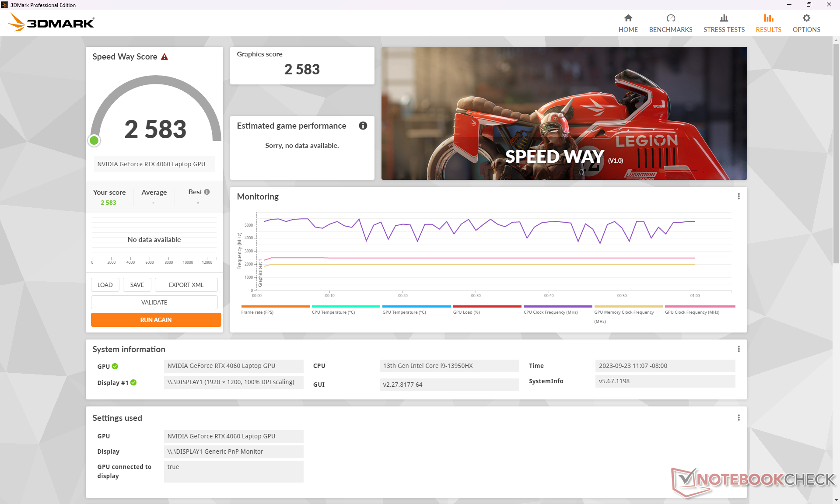
Task: Switch to the Results tab
Action: (x=768, y=23)
